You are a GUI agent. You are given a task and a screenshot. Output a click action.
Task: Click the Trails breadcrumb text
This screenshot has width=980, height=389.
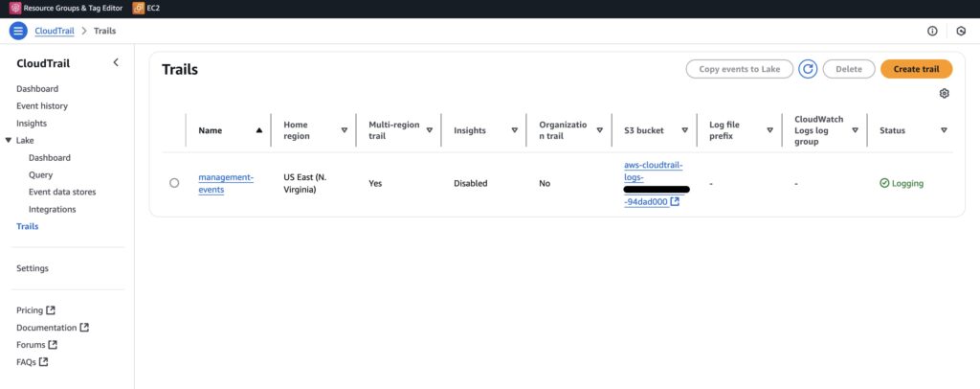104,31
